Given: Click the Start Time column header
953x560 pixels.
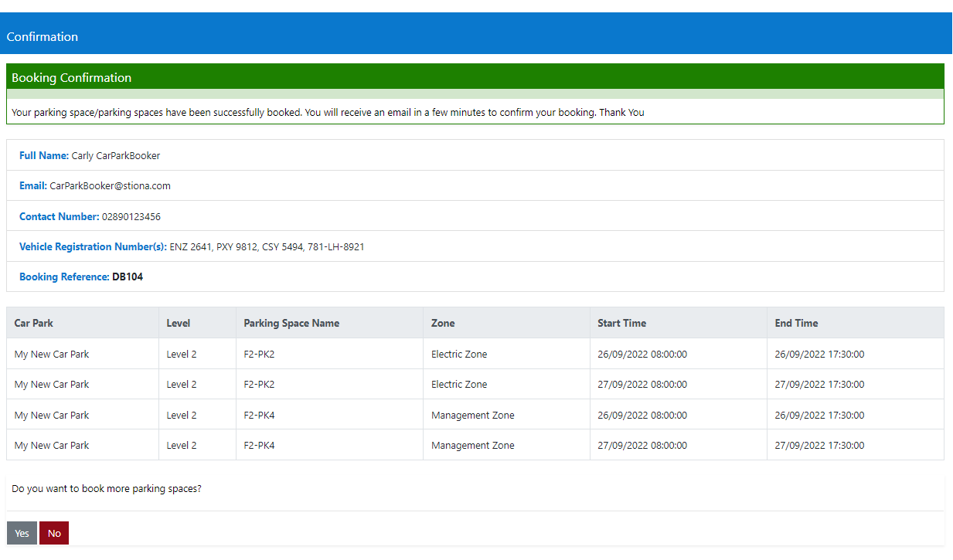Looking at the screenshot, I should point(621,323).
